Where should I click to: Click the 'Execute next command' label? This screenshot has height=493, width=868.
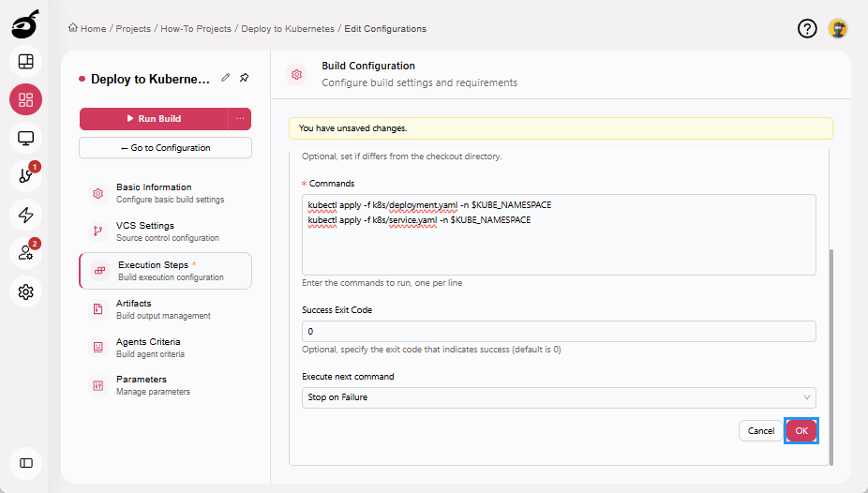[348, 376]
